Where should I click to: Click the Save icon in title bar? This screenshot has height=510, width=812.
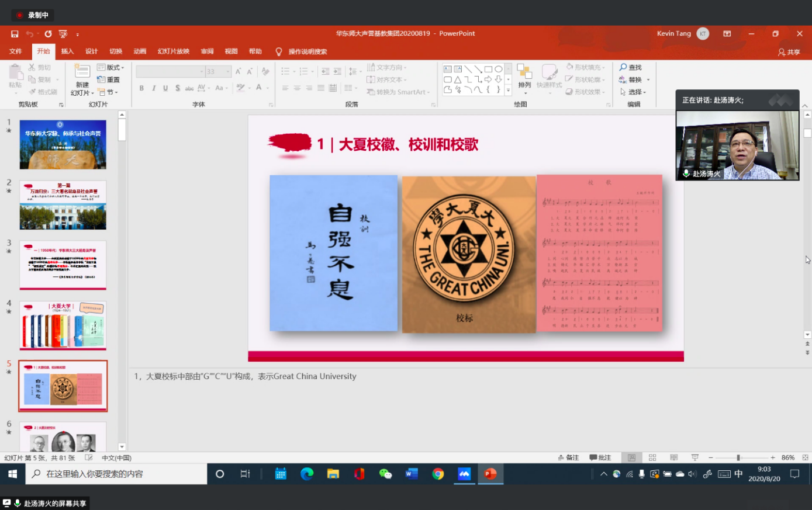pyautogui.click(x=15, y=34)
